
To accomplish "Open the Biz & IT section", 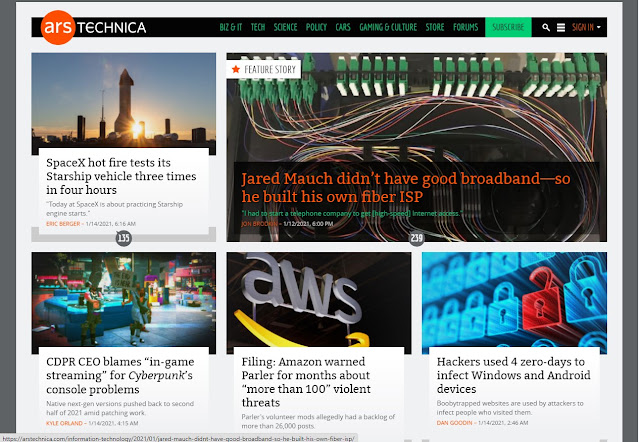I will [231, 27].
